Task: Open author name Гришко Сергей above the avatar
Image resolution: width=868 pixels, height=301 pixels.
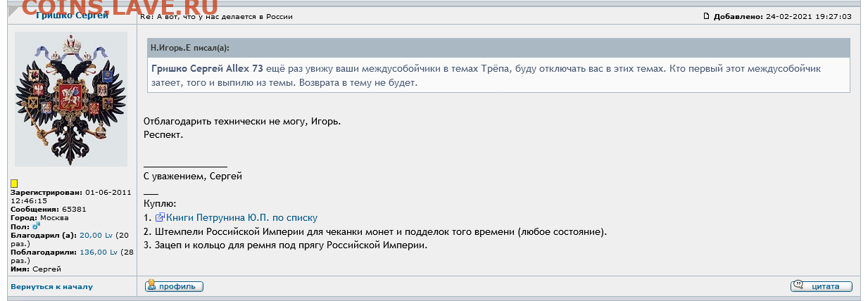Action: (x=72, y=15)
